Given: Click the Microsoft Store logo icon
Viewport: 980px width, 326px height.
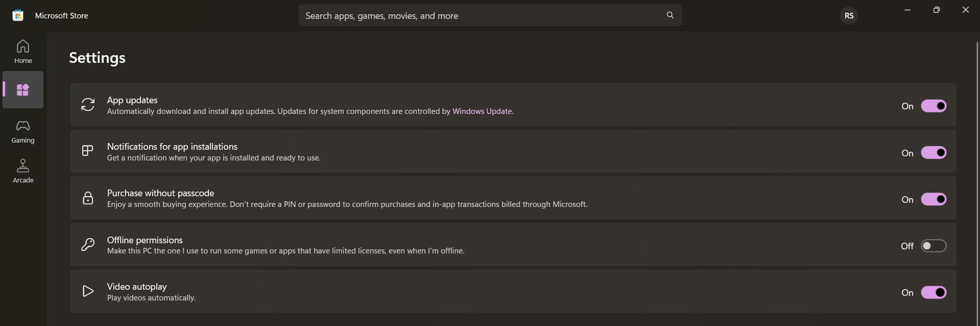Looking at the screenshot, I should (x=18, y=15).
